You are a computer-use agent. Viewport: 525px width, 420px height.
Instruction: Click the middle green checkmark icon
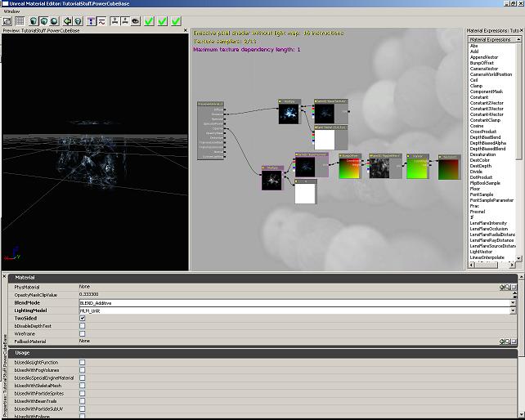point(163,21)
